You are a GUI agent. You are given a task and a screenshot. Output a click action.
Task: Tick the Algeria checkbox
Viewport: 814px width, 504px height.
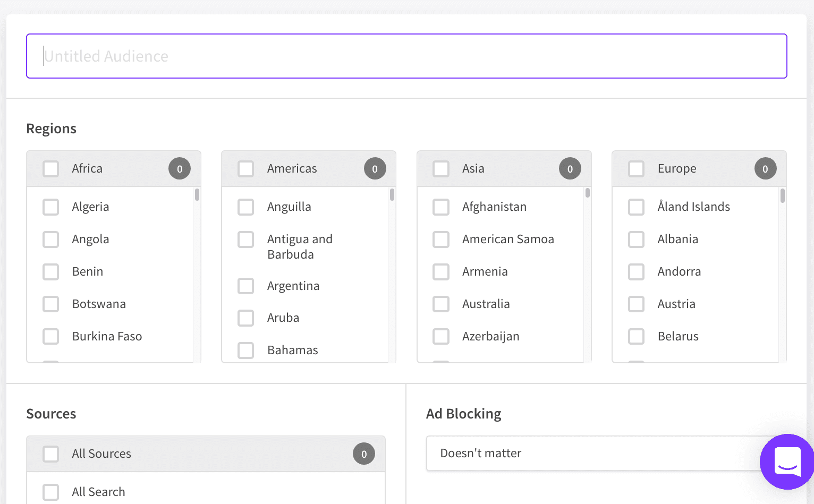51,207
